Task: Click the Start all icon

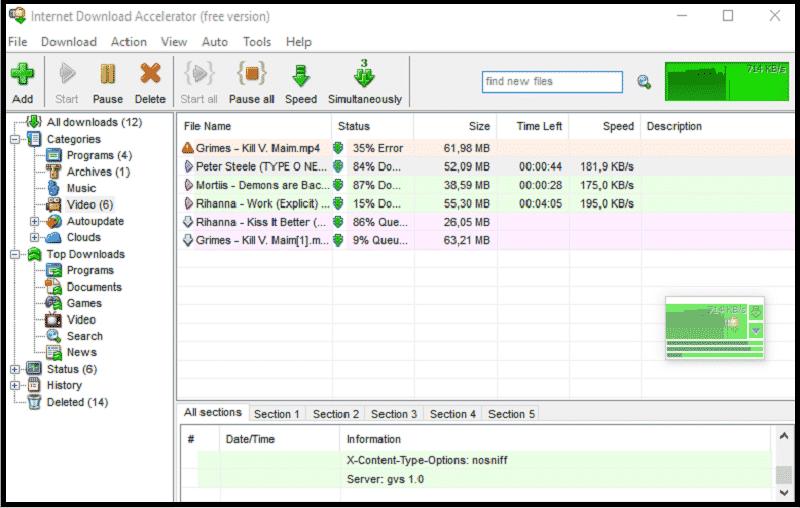Action: click(x=199, y=74)
